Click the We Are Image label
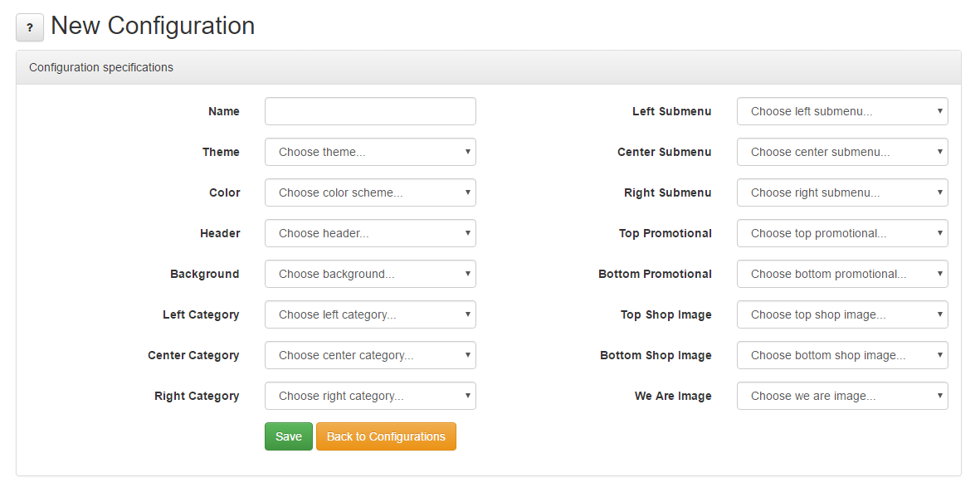Screen dimensions: 980x492 click(673, 396)
